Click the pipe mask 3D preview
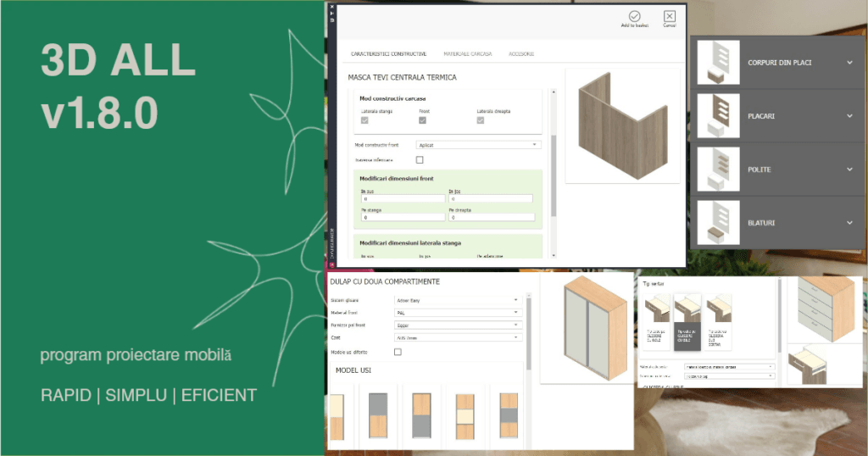 (x=623, y=125)
